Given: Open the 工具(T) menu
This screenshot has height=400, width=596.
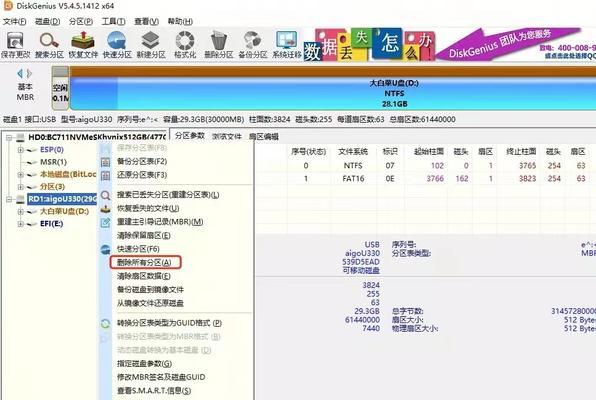Looking at the screenshot, I should pos(113,21).
